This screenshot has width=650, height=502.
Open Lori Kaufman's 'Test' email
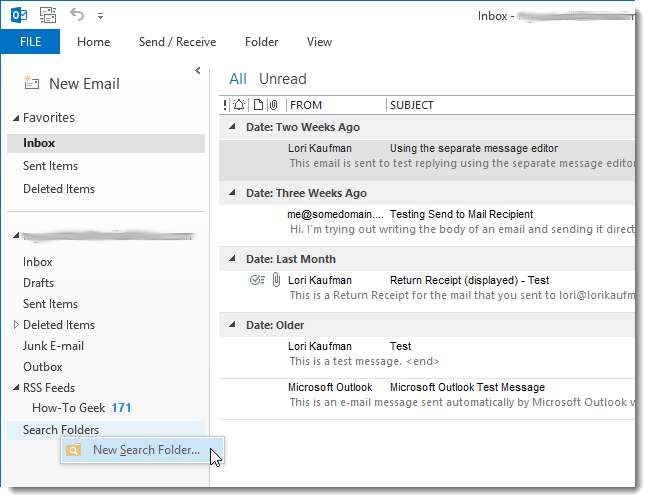427,357
